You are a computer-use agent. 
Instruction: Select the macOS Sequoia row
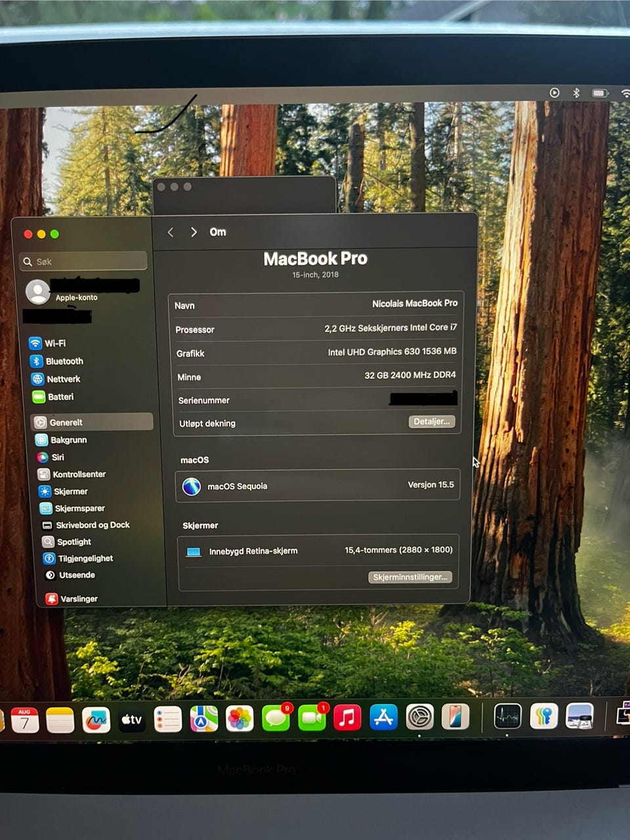click(318, 486)
